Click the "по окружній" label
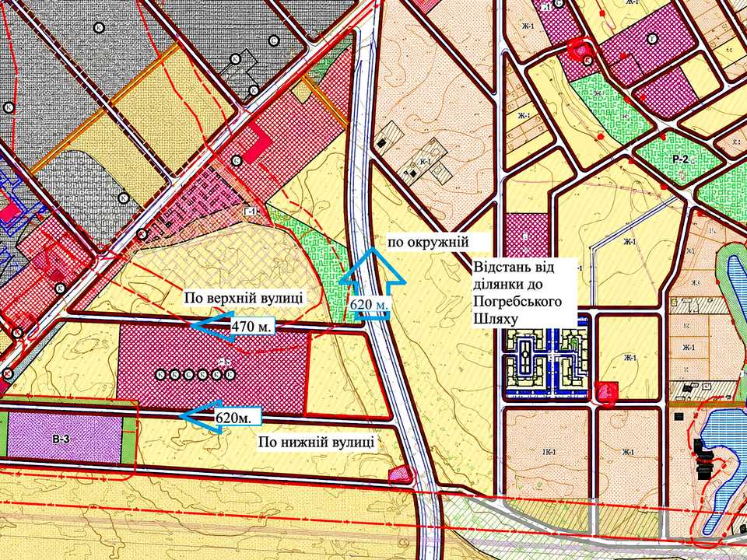 [427, 242]
